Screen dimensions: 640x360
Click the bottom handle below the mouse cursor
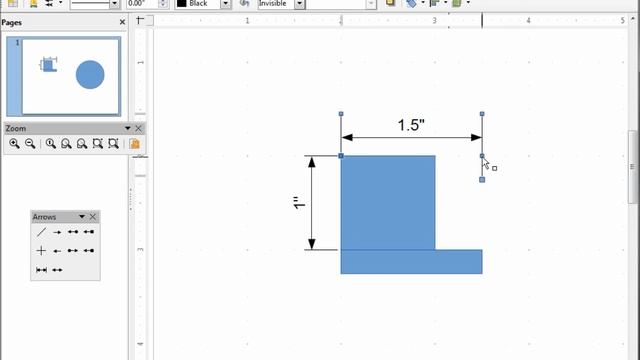pyautogui.click(x=482, y=180)
